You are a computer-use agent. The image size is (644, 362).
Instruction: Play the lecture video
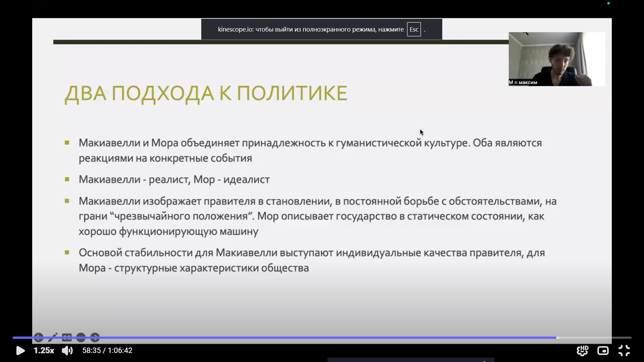point(20,351)
